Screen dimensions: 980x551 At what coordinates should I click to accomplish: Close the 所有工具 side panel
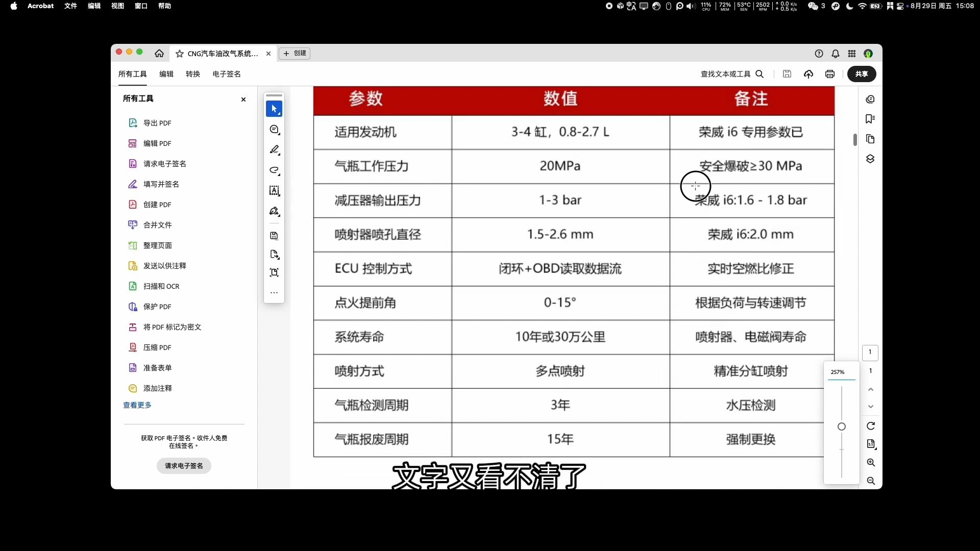pyautogui.click(x=243, y=99)
